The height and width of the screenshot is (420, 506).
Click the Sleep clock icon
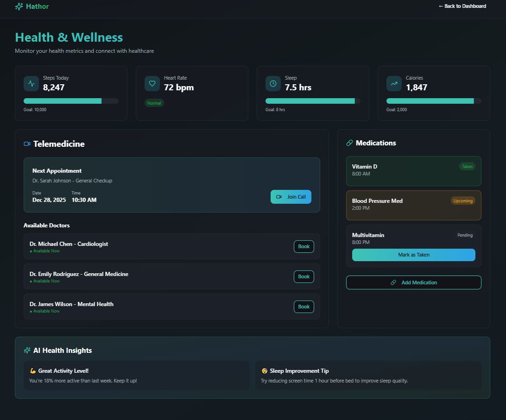pos(273,84)
